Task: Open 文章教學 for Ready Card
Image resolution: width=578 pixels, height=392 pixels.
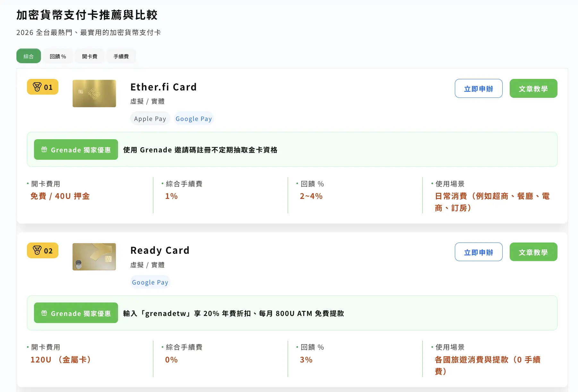Action: (533, 252)
